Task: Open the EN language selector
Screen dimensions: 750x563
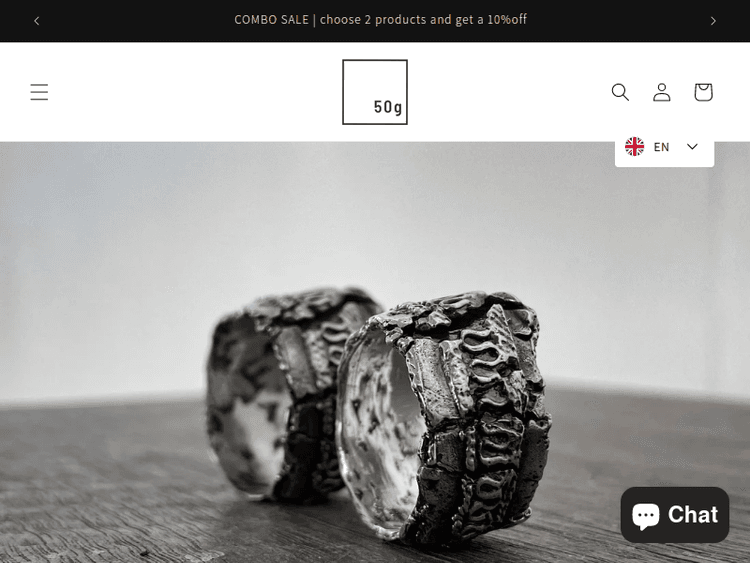Action: click(x=664, y=148)
